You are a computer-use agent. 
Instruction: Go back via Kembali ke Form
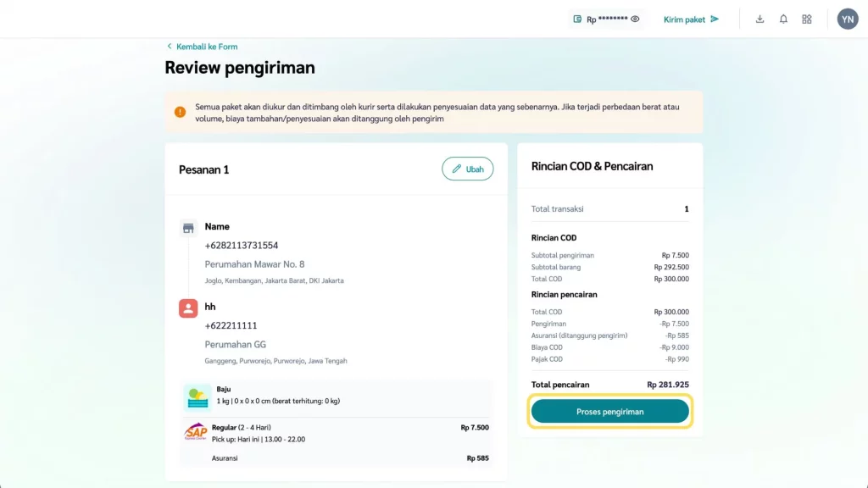[207, 47]
